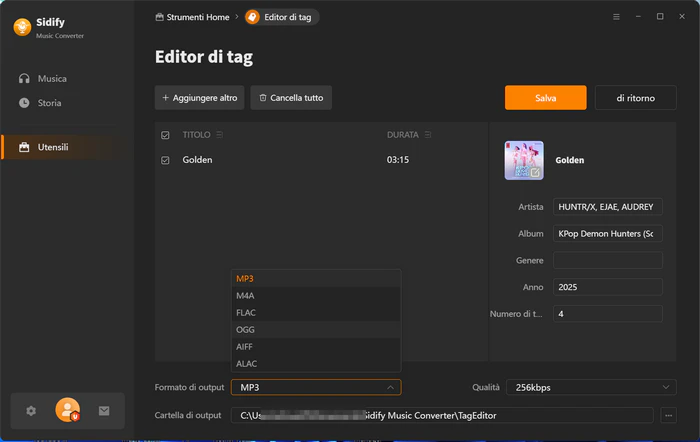Click the orange tag icon in breadcrumb
The width and height of the screenshot is (700, 442).
click(x=252, y=17)
